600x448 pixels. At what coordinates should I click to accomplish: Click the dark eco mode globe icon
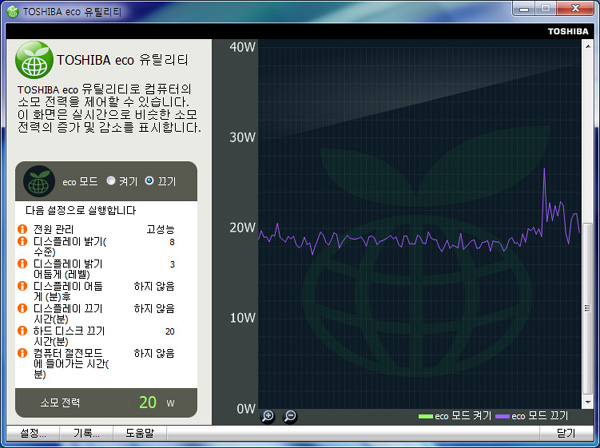(x=39, y=181)
